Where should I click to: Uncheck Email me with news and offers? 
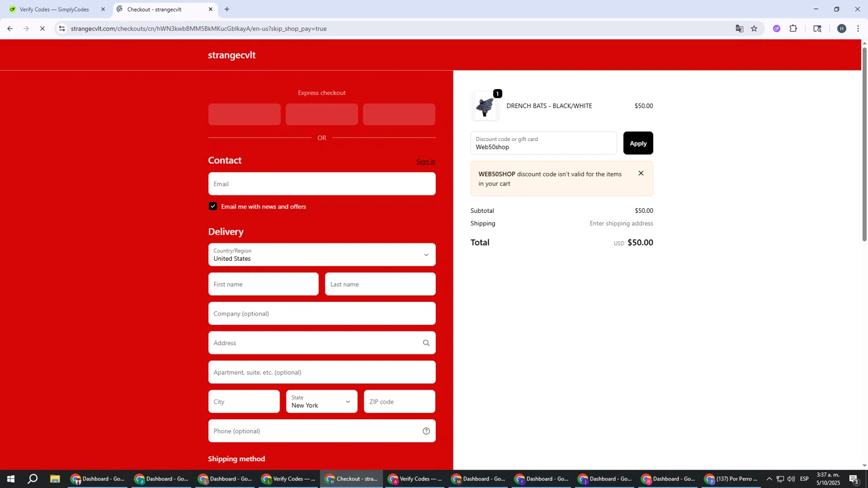coord(213,206)
